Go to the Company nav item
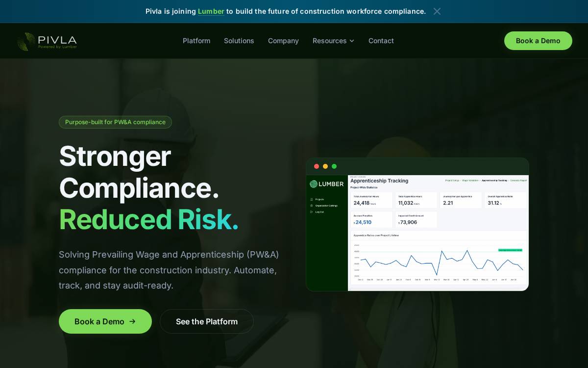 coord(283,41)
